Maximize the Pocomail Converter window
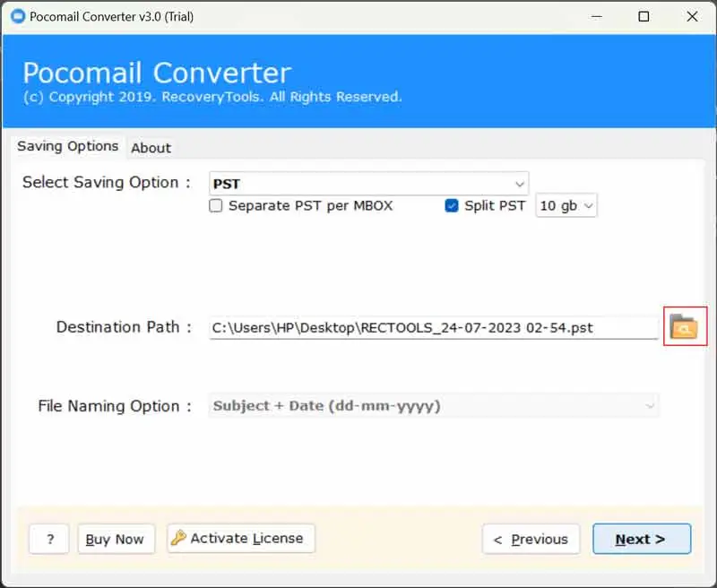 click(x=644, y=16)
